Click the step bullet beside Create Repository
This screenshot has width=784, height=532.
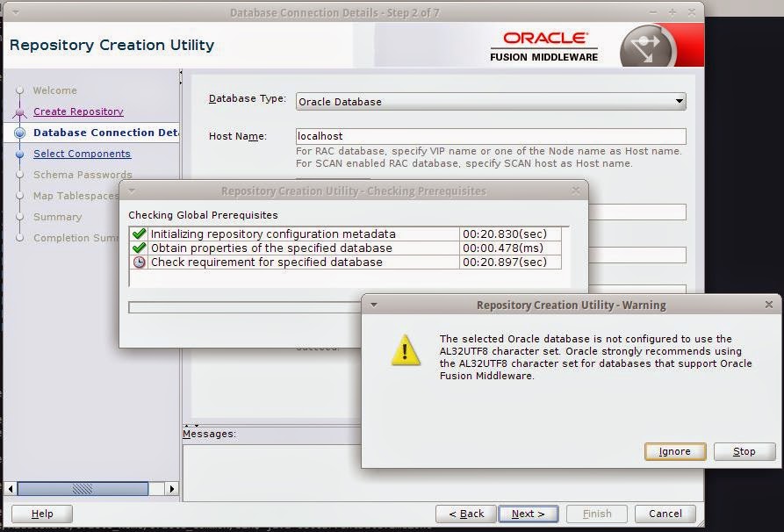[19, 112]
